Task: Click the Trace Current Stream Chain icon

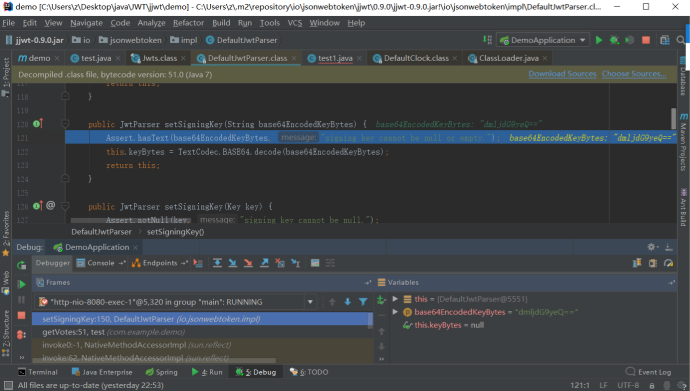Action: click(330, 263)
